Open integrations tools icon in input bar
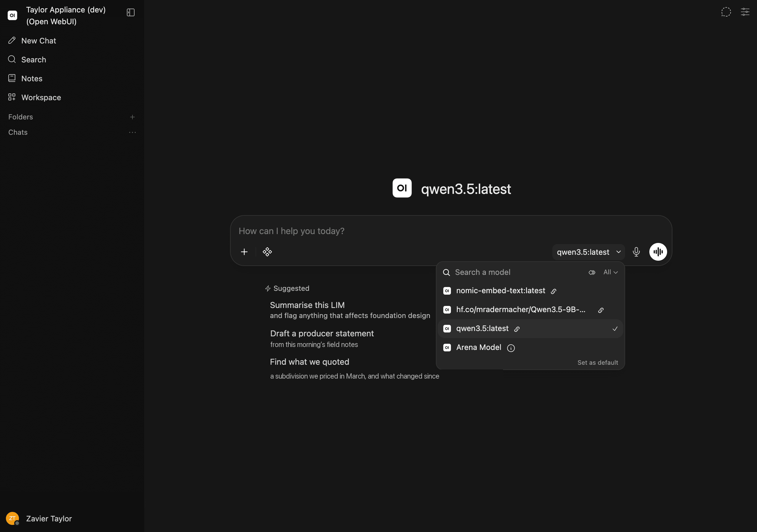This screenshot has height=532, width=757. click(x=267, y=252)
